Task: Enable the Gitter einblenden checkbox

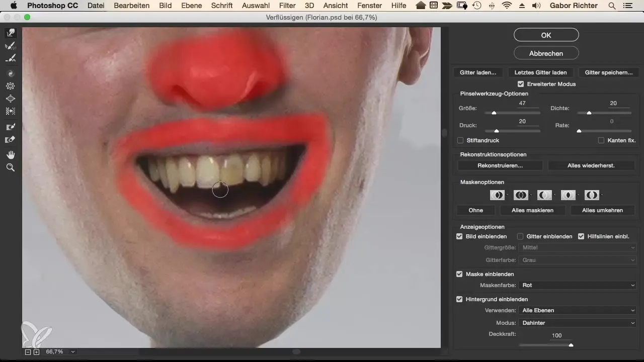Action: coord(521,236)
